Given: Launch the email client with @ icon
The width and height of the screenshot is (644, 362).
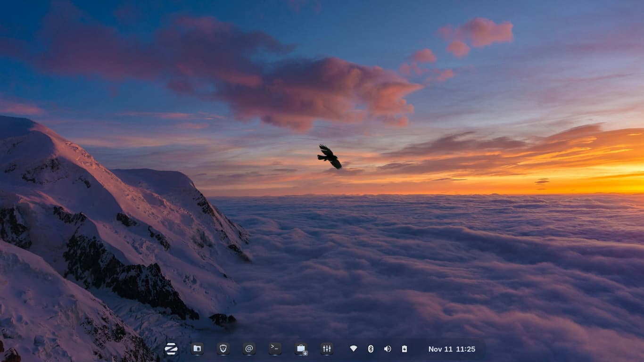Looking at the screenshot, I should [249, 349].
